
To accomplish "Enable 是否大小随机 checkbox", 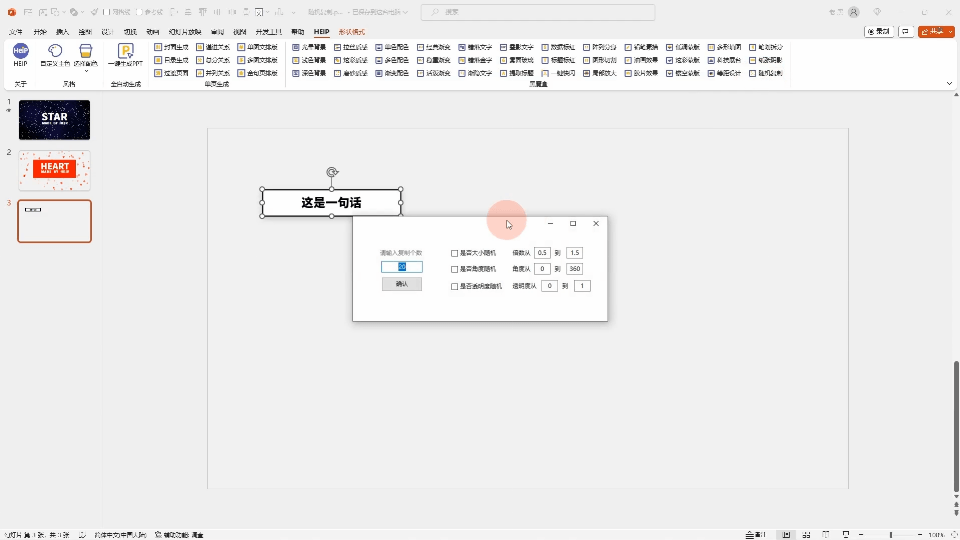I will (454, 253).
